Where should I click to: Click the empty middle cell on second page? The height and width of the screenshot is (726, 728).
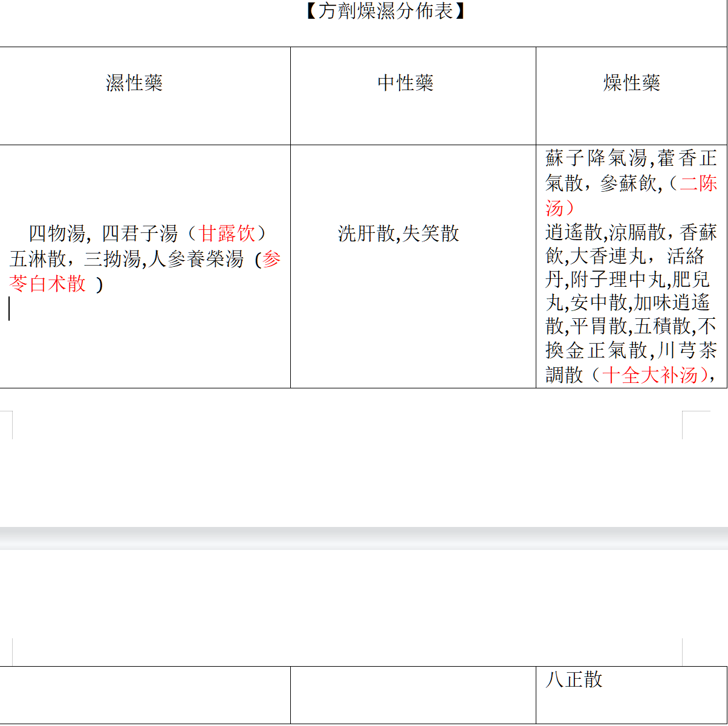pos(412,695)
